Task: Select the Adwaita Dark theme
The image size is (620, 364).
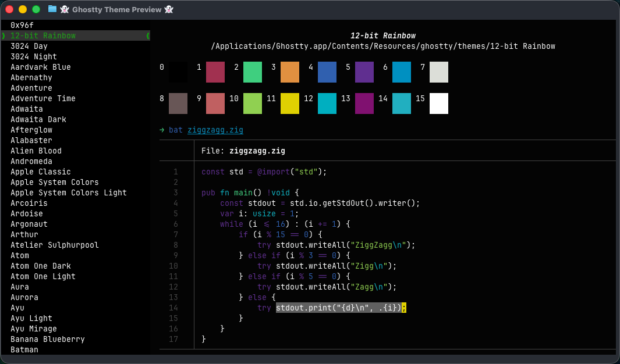Action: pos(38,119)
